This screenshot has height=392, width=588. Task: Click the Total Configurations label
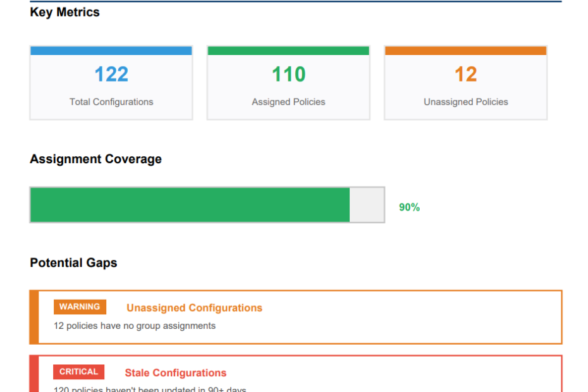111,102
